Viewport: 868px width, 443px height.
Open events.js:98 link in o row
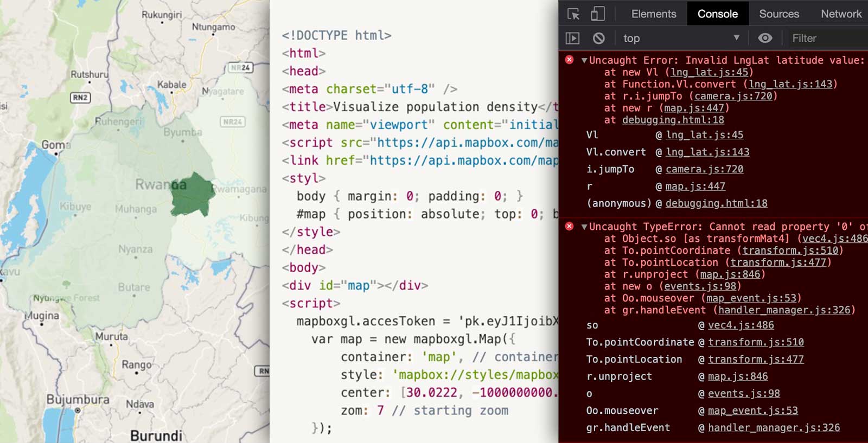744,394
